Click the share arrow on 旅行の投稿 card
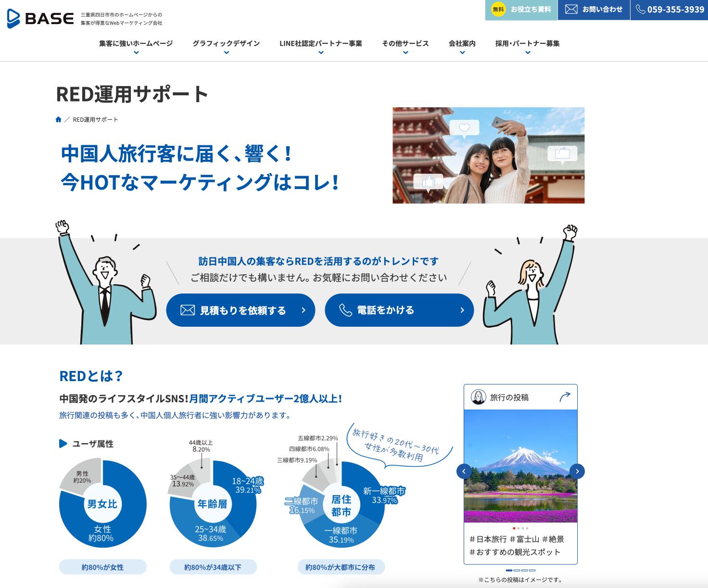Viewport: 708px width, 588px height. [565, 397]
